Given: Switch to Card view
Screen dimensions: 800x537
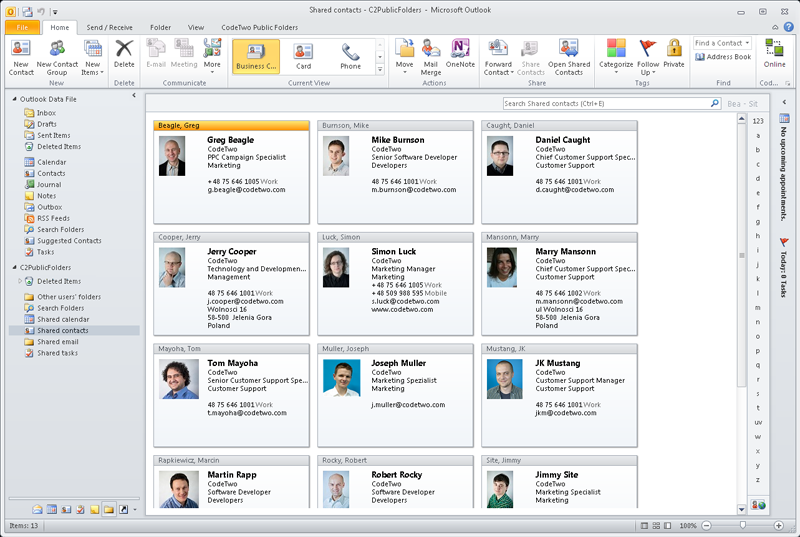Looking at the screenshot, I should (303, 56).
